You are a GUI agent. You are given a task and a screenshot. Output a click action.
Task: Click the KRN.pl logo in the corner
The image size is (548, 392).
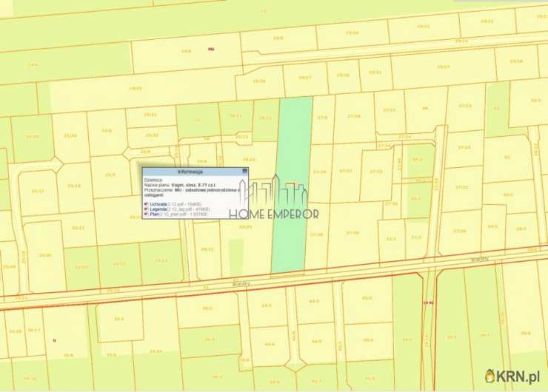pos(513,376)
